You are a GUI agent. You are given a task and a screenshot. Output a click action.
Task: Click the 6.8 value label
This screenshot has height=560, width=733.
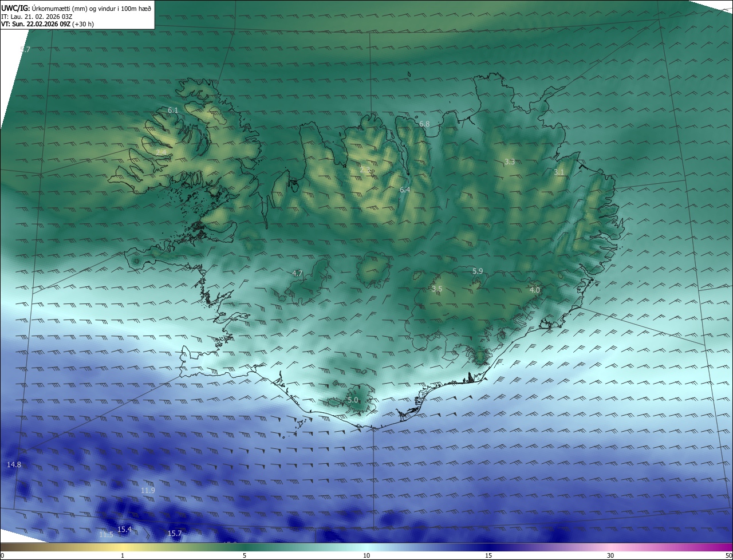424,124
